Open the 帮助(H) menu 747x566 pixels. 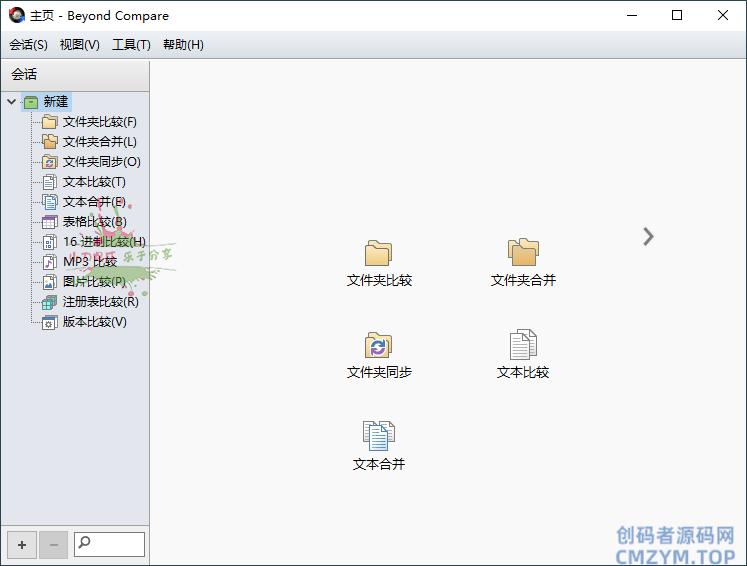click(183, 45)
